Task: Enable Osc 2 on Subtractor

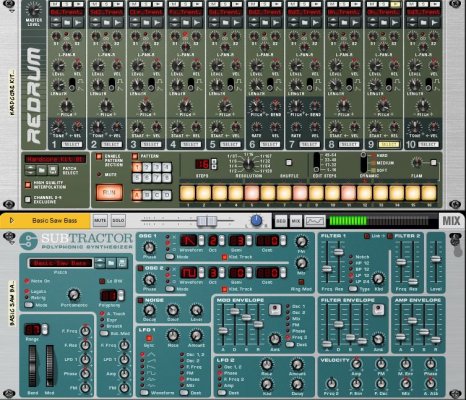Action: point(141,268)
